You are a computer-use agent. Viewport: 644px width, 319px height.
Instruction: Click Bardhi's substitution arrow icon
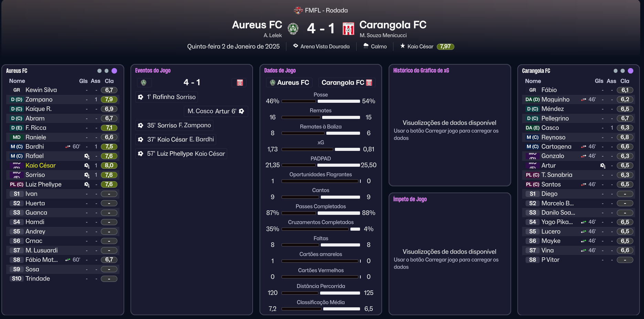click(x=68, y=147)
